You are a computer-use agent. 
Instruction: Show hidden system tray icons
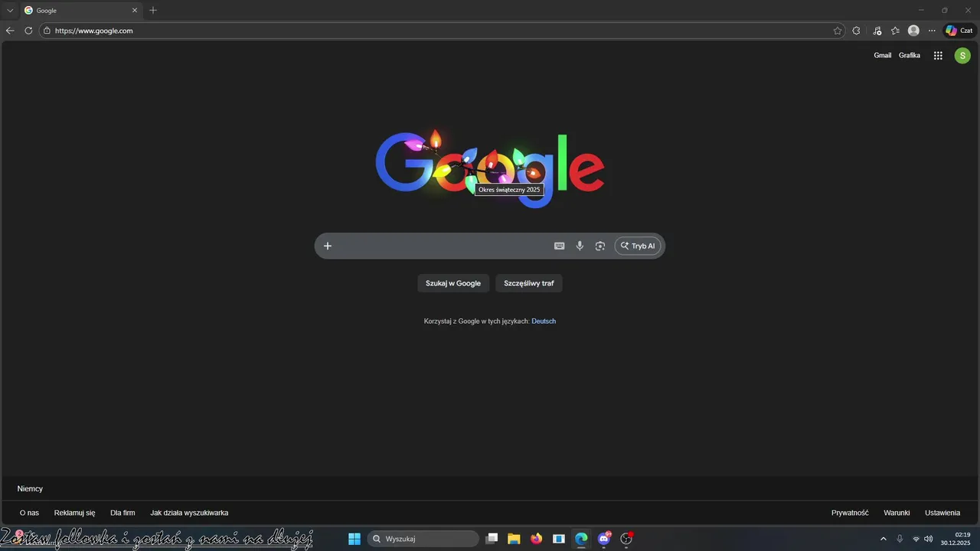click(x=884, y=539)
